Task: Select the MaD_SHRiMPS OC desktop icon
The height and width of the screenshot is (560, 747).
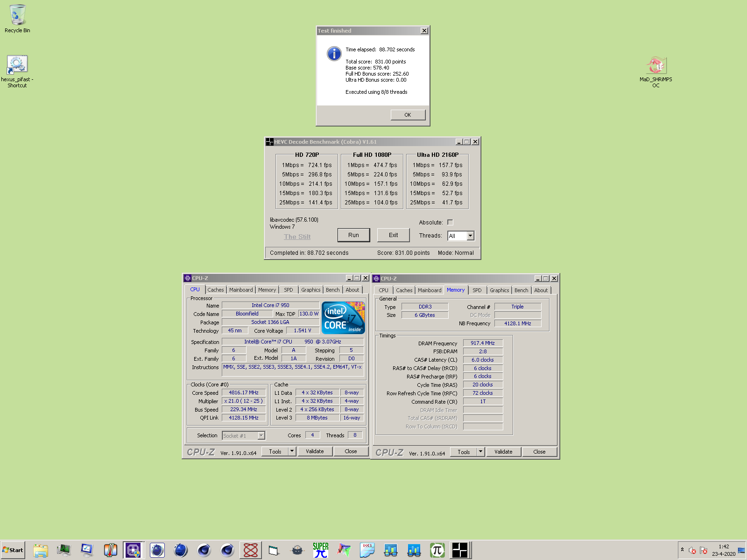Action: click(x=656, y=72)
